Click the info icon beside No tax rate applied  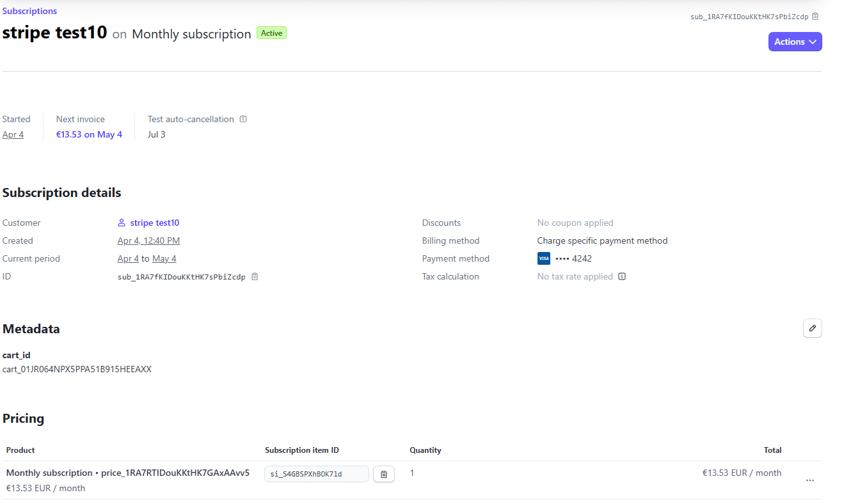click(x=621, y=276)
